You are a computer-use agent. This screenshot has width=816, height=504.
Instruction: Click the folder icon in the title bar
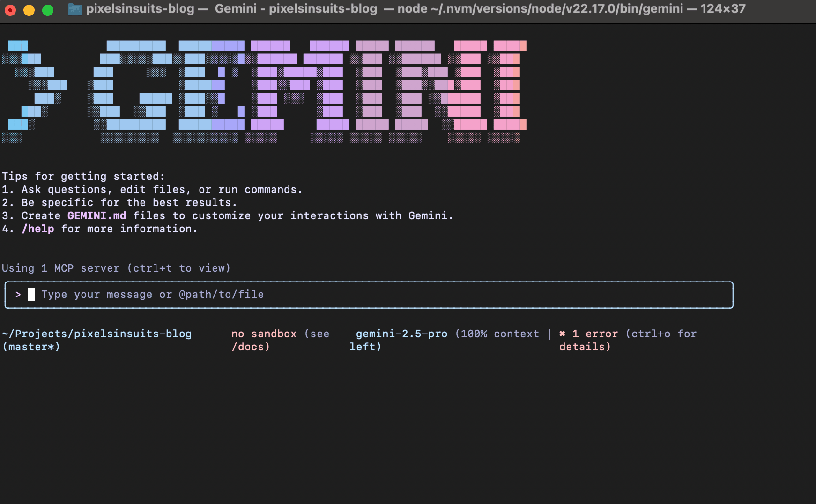coord(74,8)
